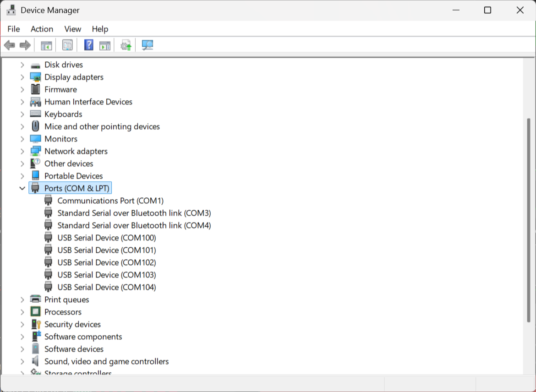Collapse the Ports (COM & LPT) node

tap(22, 188)
